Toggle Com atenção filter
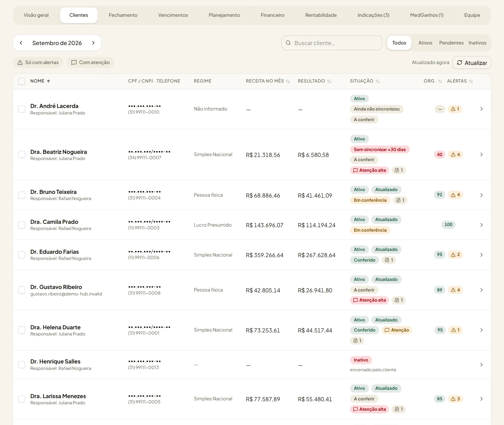The height and width of the screenshot is (425, 504). click(x=90, y=62)
